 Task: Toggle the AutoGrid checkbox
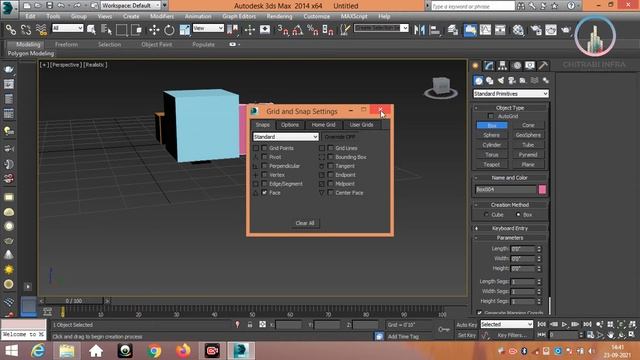(491, 116)
